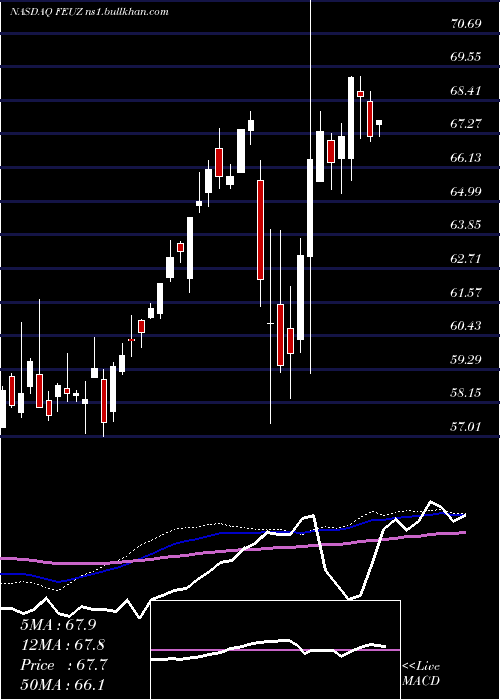500x700 pixels.
Task: Click the 68.41 price axis label
Action: click(x=466, y=91)
